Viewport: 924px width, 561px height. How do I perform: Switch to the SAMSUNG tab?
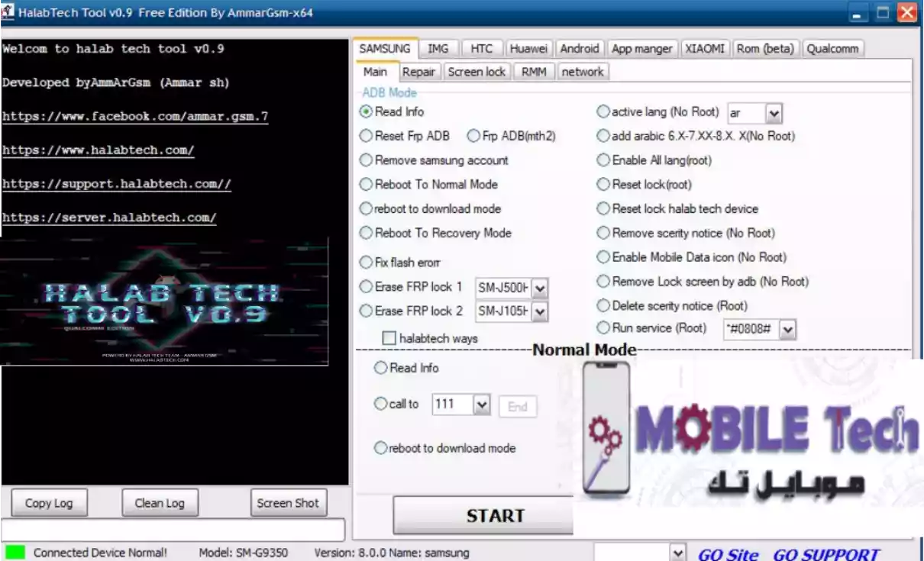pos(385,48)
